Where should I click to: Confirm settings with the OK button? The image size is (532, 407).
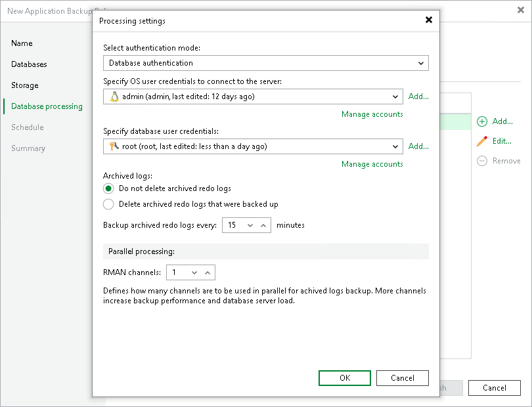pyautogui.click(x=344, y=378)
